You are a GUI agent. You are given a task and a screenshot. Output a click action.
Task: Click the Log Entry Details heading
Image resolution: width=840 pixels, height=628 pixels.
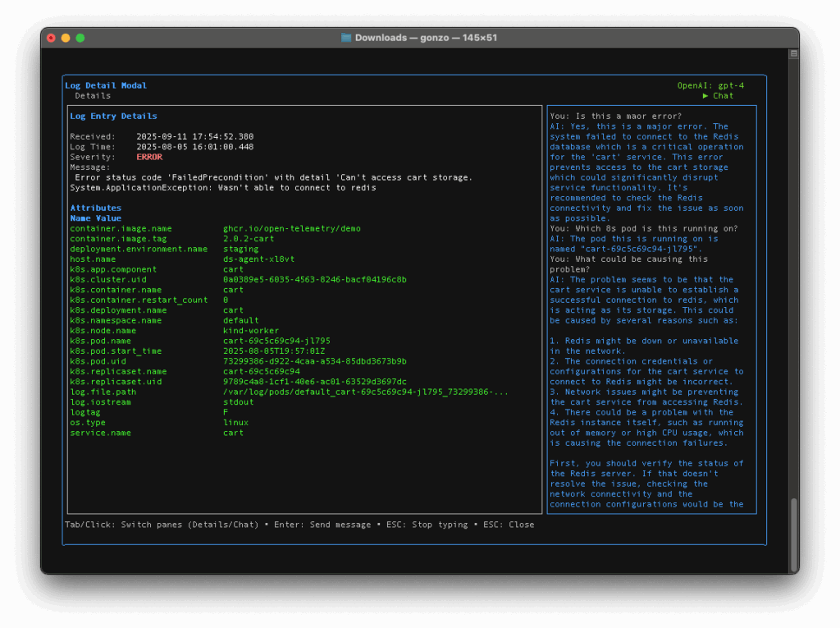[113, 117]
